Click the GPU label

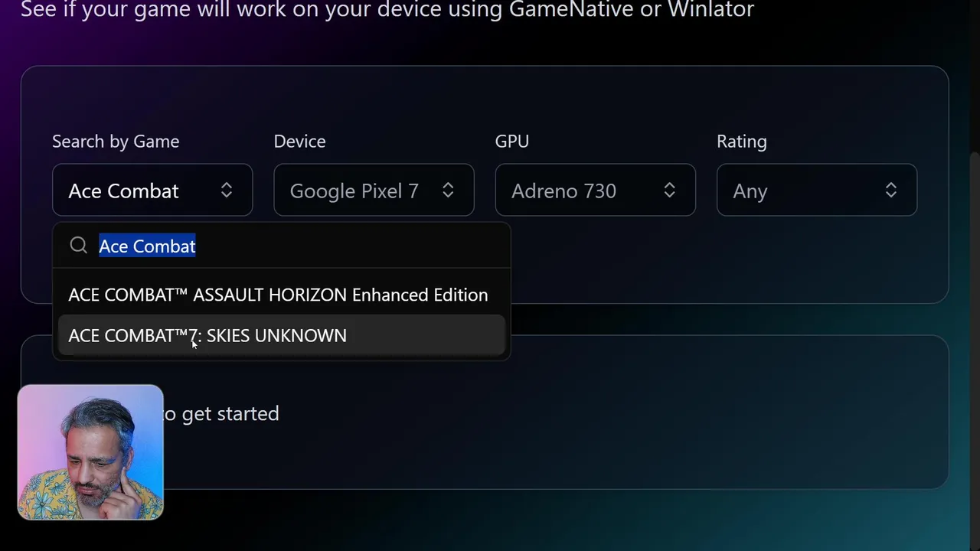coord(512,142)
